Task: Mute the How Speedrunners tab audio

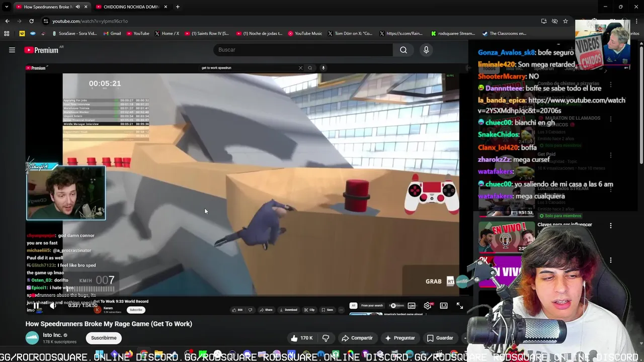Action: click(77, 7)
